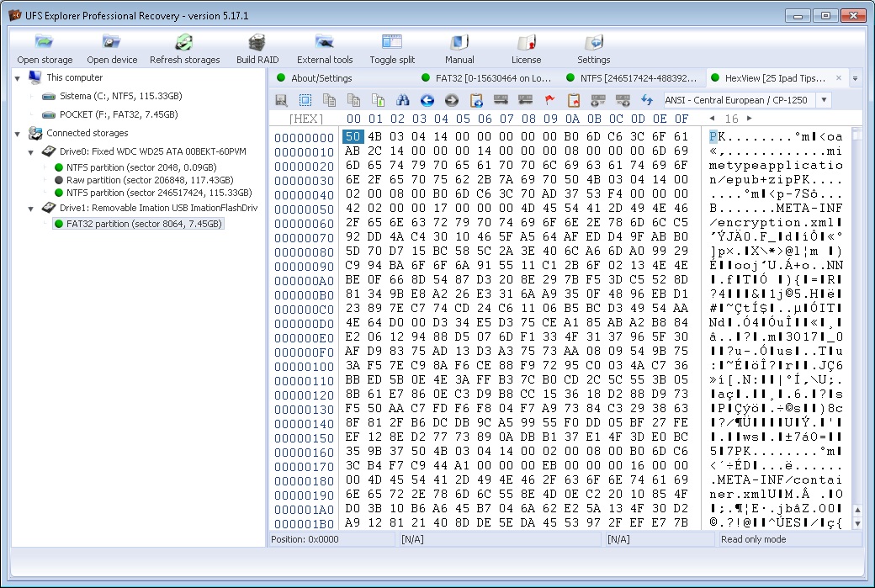The image size is (875, 588).
Task: Select the HexView [25 Ipad Tips] tab
Action: [775, 78]
